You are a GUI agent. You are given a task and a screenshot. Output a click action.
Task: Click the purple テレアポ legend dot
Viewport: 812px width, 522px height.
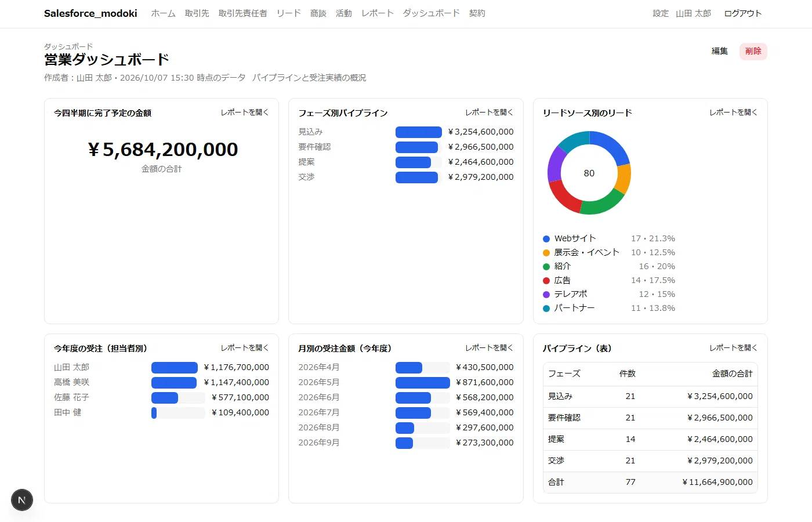coord(546,295)
